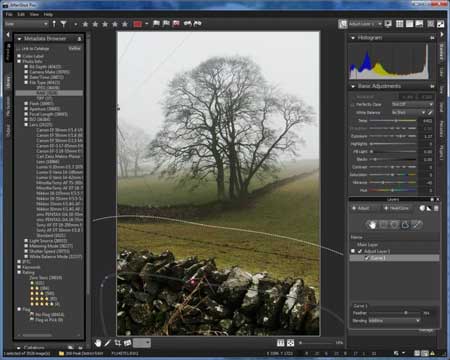Click the funnel filter icon
Image resolution: width=450 pixels, height=360 pixels.
click(x=64, y=24)
